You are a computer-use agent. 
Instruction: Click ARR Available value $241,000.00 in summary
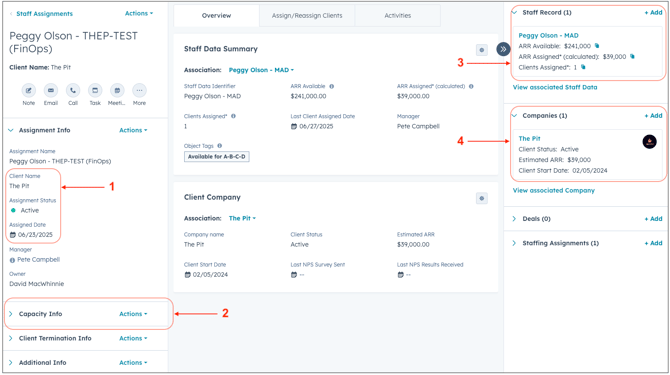309,97
